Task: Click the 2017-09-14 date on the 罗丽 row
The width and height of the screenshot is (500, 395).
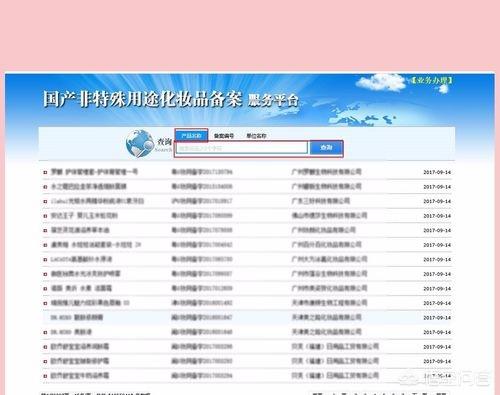Action: click(437, 172)
